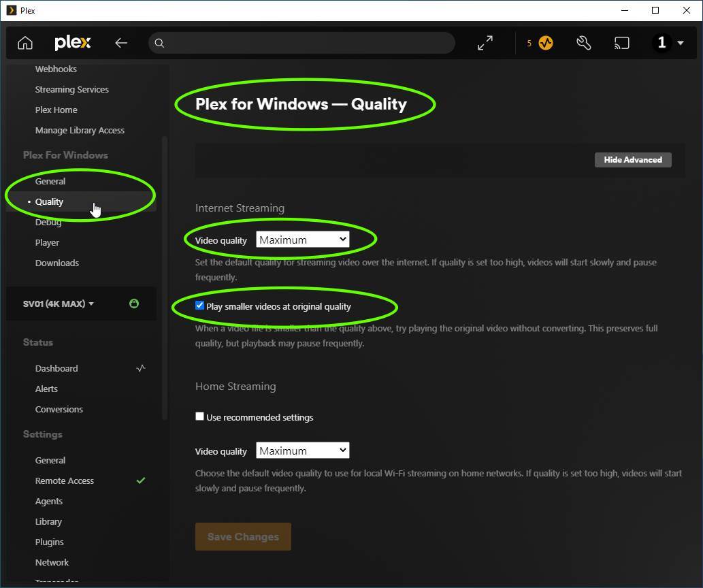Click the Status section header
The image size is (703, 588).
click(x=38, y=342)
